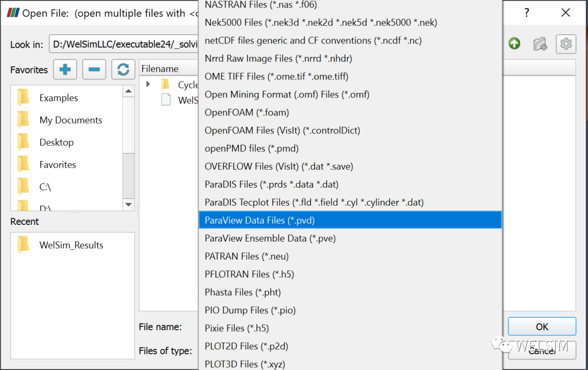Viewport: 588px width, 370px height.
Task: Click the Filename column header
Action: coord(169,69)
